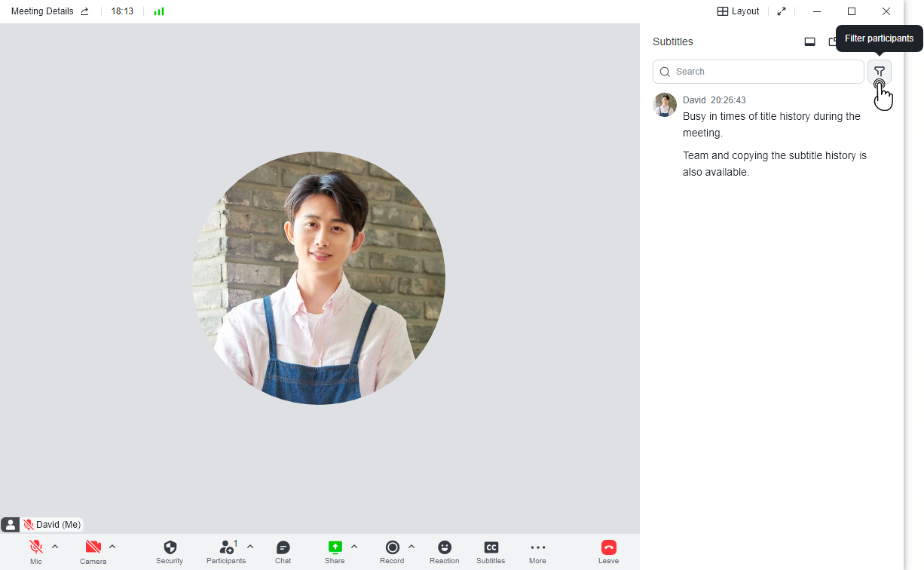
Task: Turn on the camera
Action: pyautogui.click(x=93, y=548)
